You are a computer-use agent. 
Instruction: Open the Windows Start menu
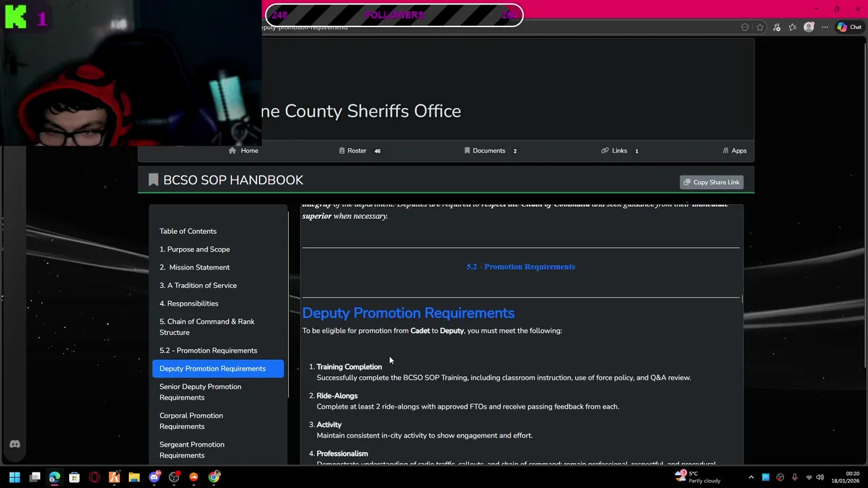point(14,477)
